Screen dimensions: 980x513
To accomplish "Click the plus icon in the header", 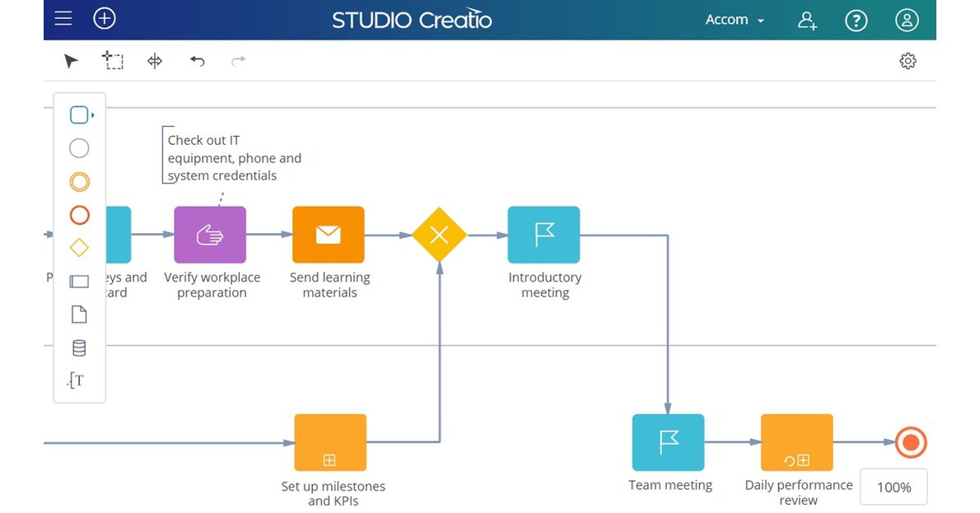I will coord(104,18).
